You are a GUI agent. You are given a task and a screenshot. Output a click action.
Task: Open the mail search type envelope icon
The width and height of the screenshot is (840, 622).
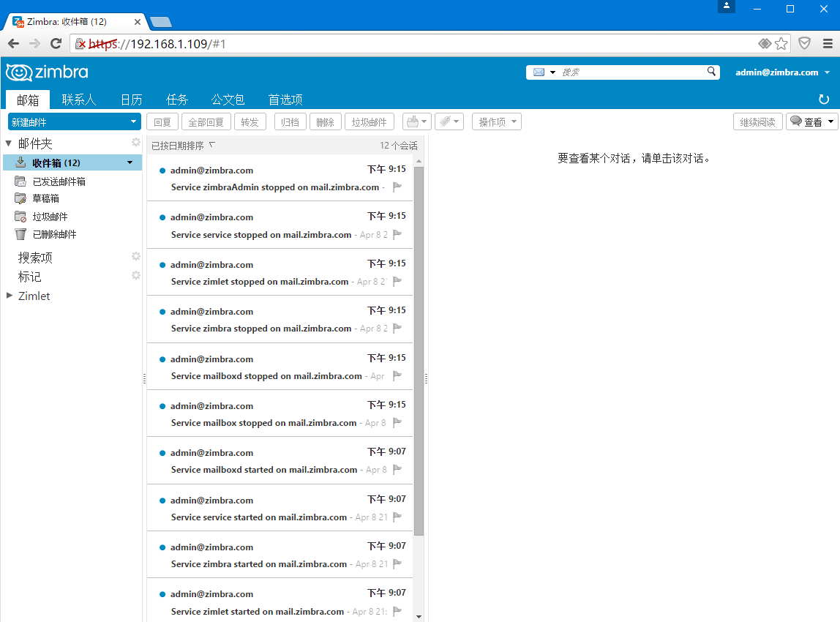point(539,72)
